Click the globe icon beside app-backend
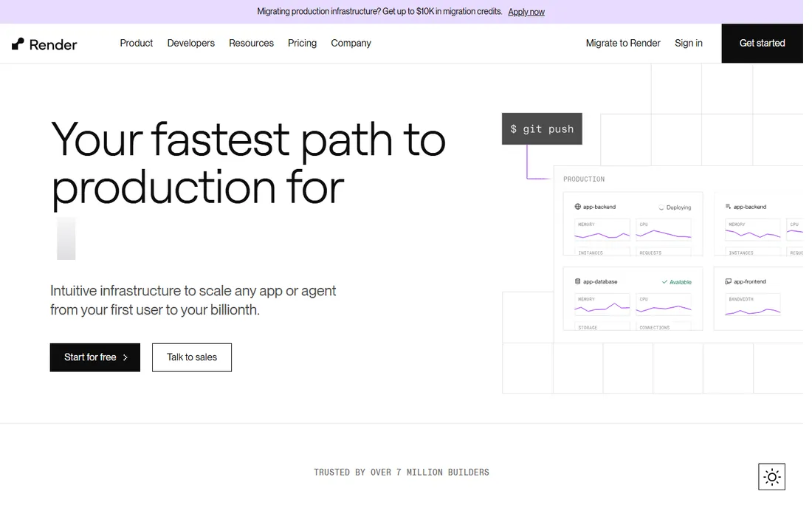The width and height of the screenshot is (812, 508). 577,207
